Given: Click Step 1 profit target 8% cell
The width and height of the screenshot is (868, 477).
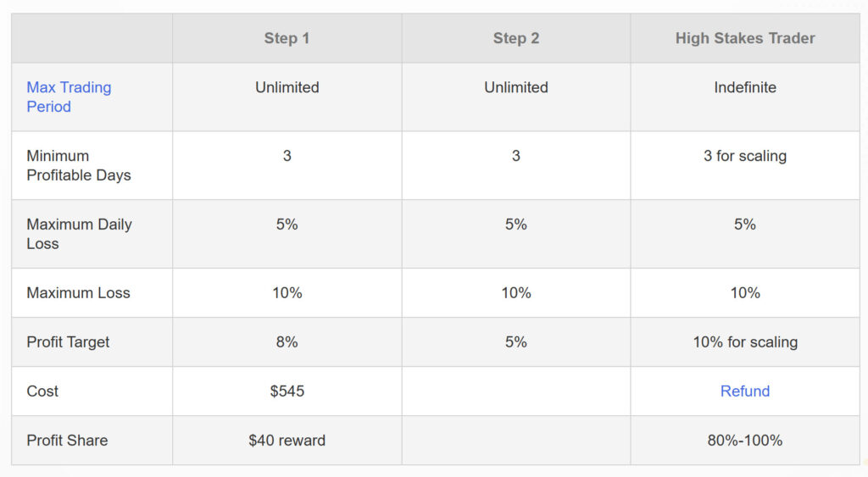Looking at the screenshot, I should point(287,342).
